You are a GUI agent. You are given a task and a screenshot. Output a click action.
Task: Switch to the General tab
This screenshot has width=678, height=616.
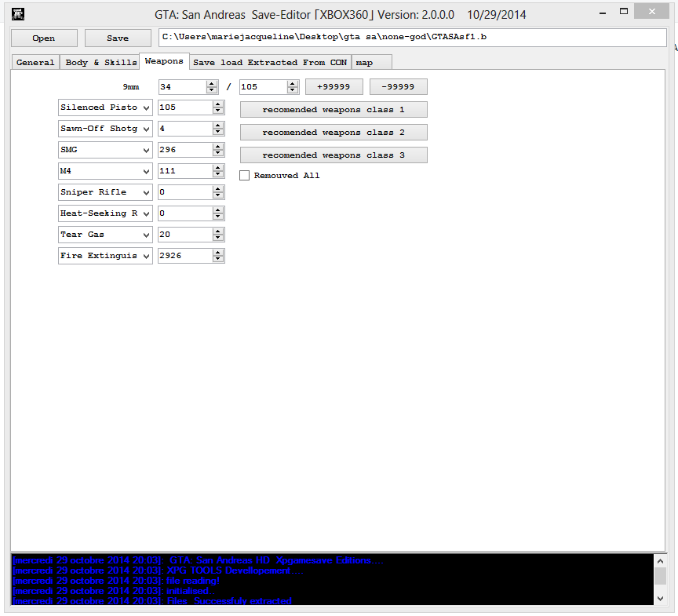35,62
